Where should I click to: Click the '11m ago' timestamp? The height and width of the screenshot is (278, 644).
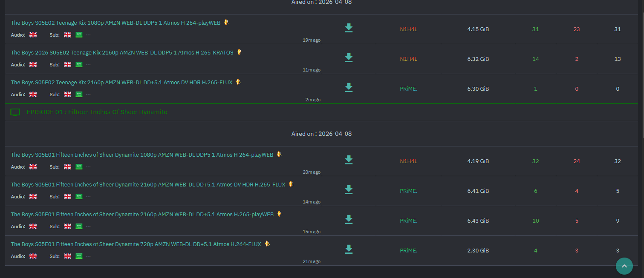pos(312,70)
